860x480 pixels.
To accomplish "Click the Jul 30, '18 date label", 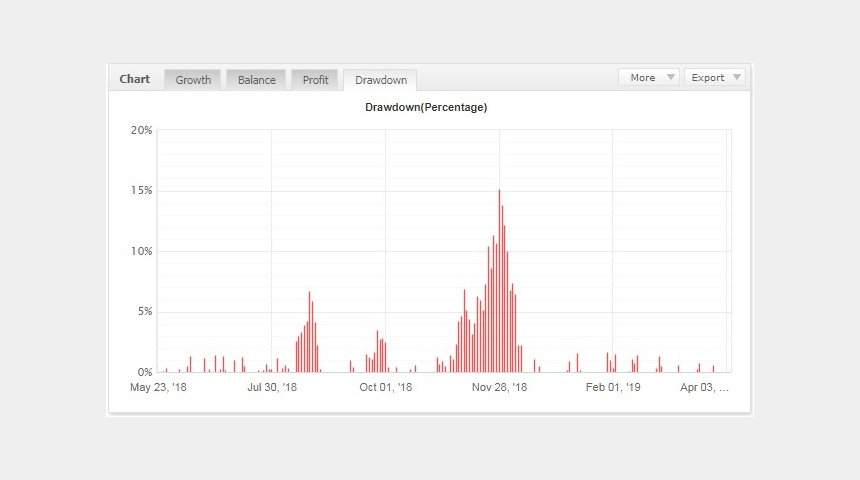I will pos(272,387).
